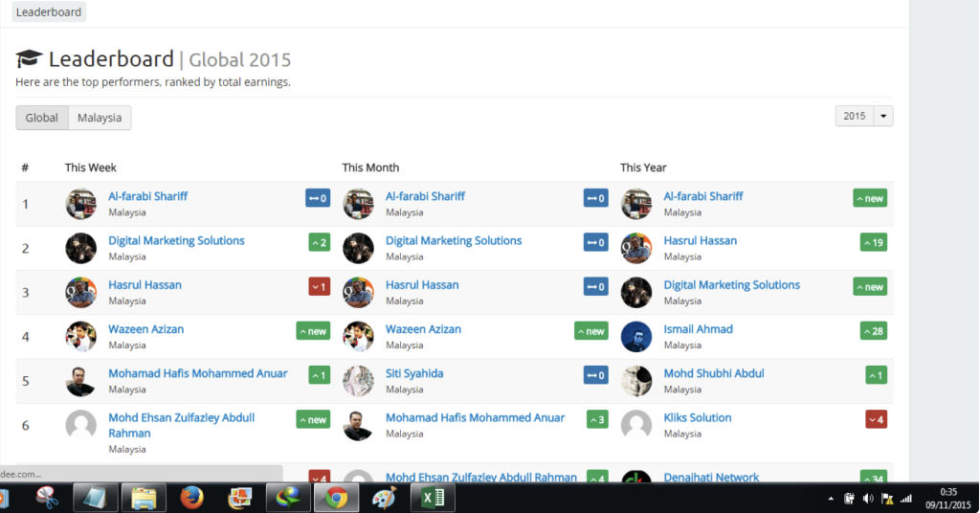Click the Snipping Tool scissors taskbar icon

pos(47,498)
